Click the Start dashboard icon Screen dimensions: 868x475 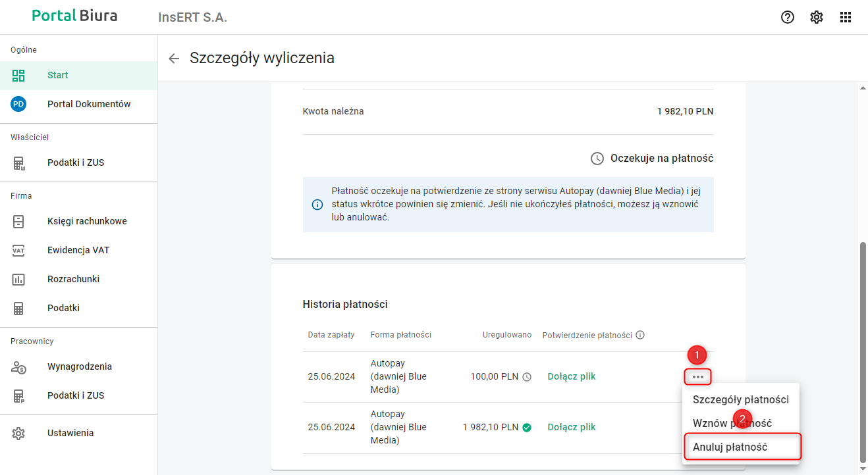pos(18,75)
